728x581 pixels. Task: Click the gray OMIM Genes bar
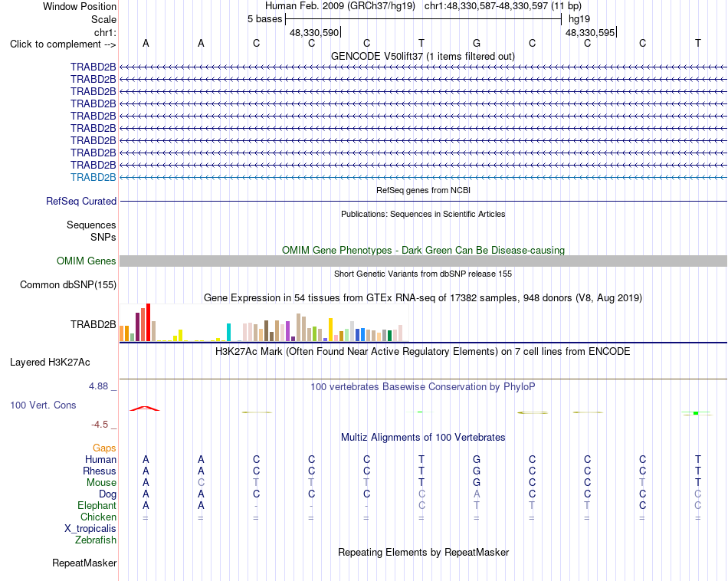click(x=423, y=261)
